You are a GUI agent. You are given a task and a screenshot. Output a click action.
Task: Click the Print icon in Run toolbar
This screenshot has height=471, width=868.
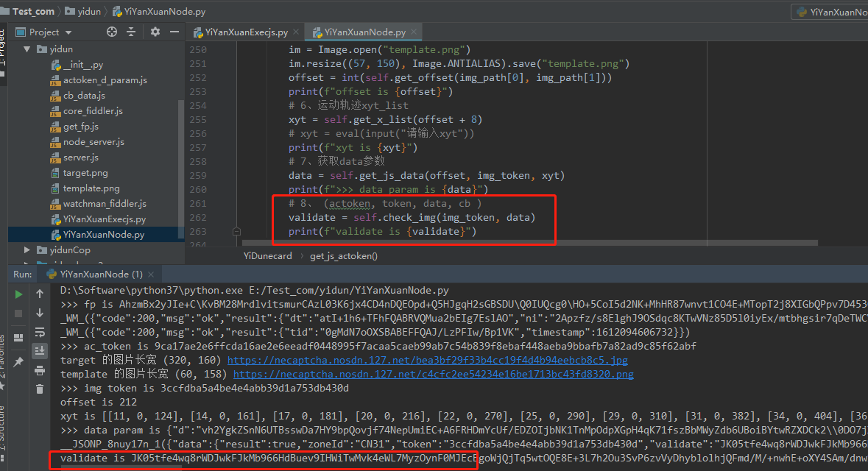pyautogui.click(x=40, y=370)
